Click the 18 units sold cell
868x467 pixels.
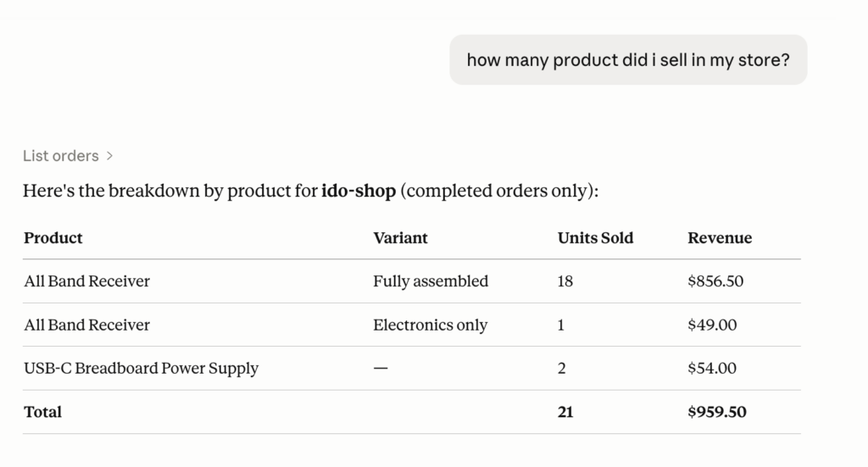tap(565, 281)
